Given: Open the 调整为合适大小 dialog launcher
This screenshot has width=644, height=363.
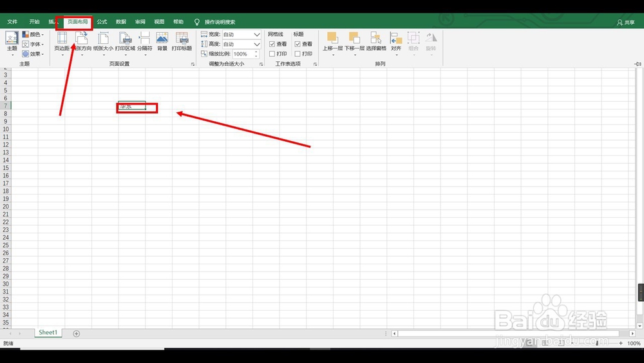Looking at the screenshot, I should pyautogui.click(x=261, y=64).
